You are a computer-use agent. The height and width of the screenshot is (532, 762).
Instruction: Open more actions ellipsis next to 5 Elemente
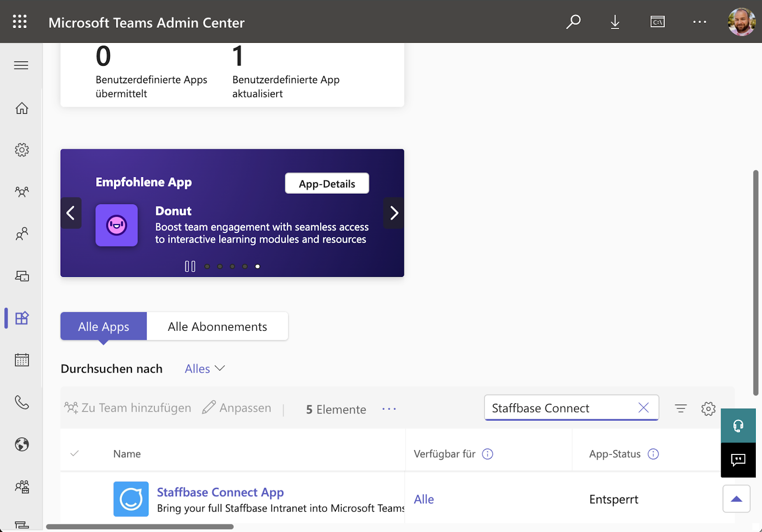(x=389, y=409)
